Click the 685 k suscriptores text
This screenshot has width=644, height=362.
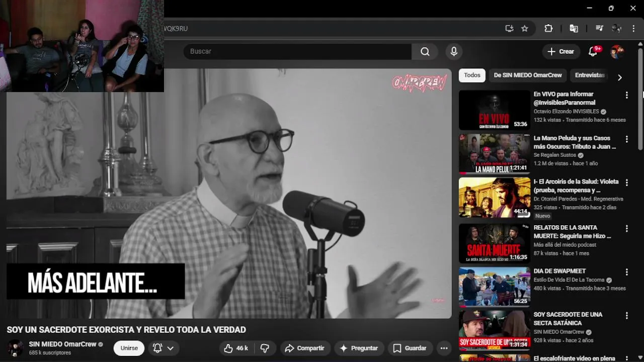click(50, 353)
